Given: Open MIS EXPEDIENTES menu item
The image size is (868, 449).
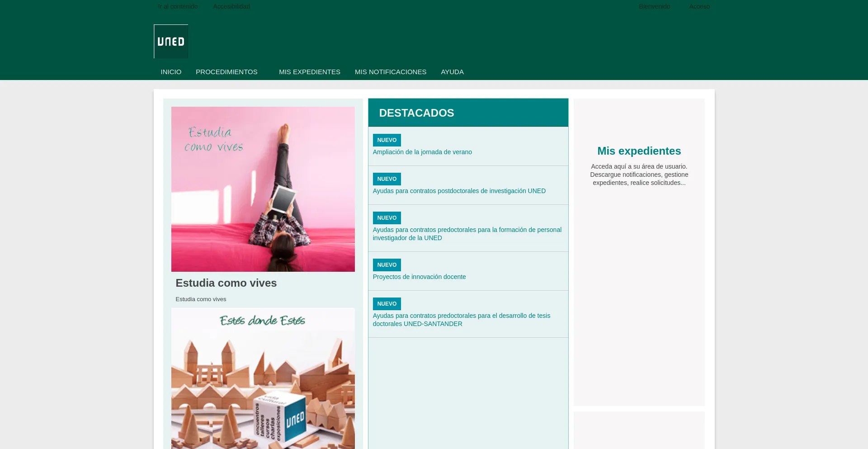Looking at the screenshot, I should point(309,72).
